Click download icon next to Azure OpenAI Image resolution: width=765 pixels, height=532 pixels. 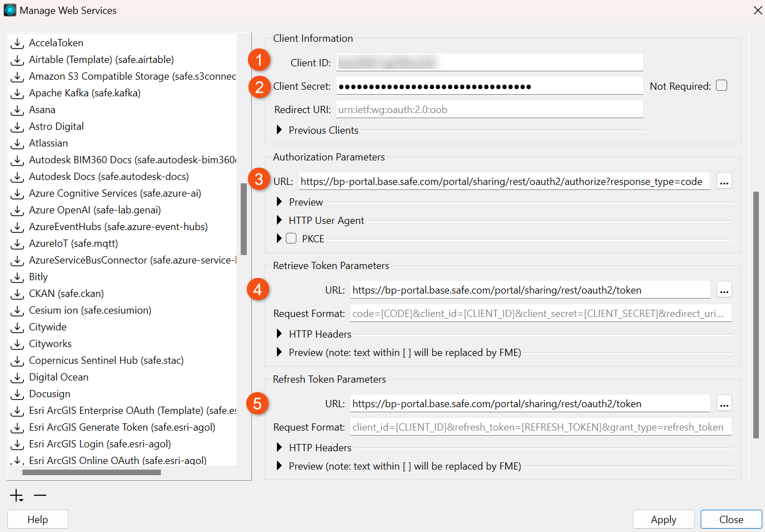tap(17, 211)
